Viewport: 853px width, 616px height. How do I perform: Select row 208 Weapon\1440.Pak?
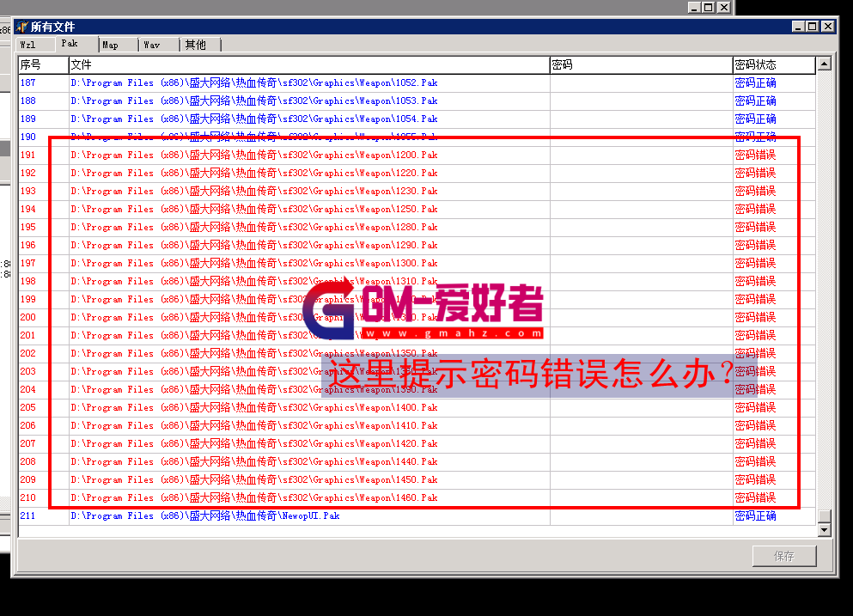tap(417, 461)
